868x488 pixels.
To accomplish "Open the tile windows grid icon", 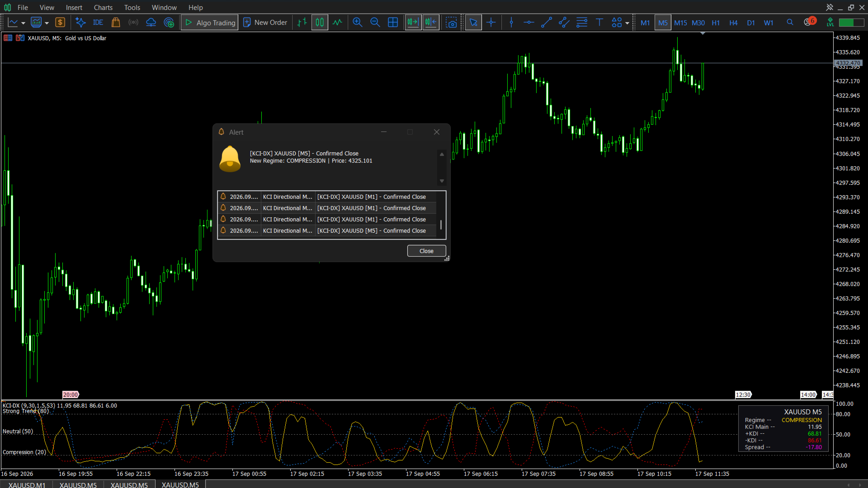I will click(393, 23).
